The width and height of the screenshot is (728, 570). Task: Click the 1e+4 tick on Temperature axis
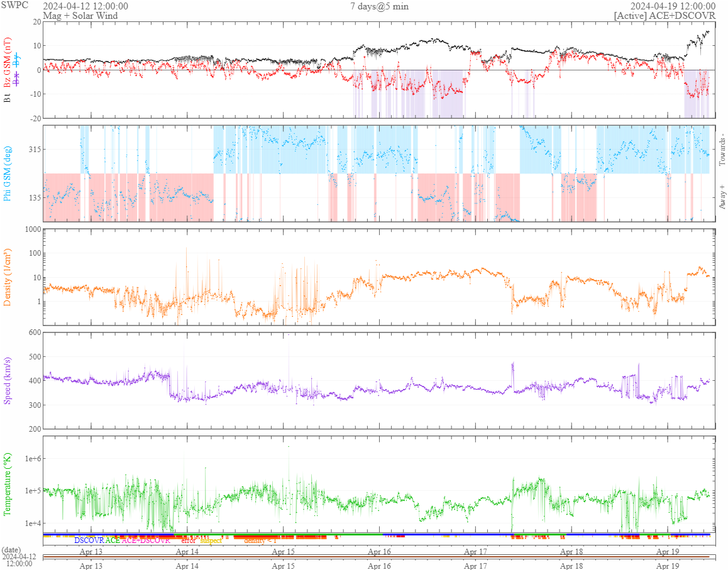point(33,523)
